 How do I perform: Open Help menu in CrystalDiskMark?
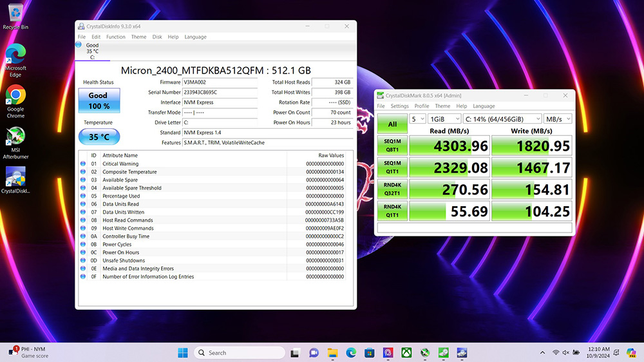tap(462, 106)
